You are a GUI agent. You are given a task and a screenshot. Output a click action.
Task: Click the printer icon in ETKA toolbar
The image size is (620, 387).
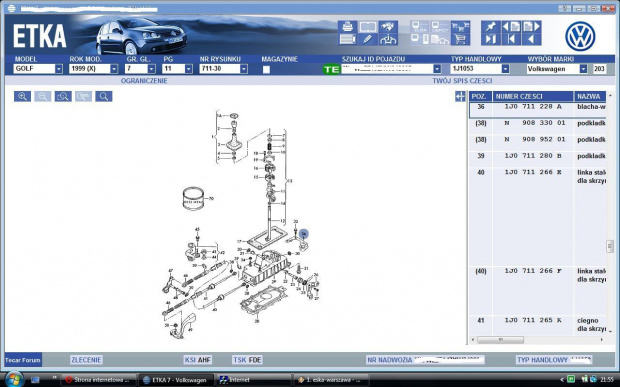coord(347,26)
